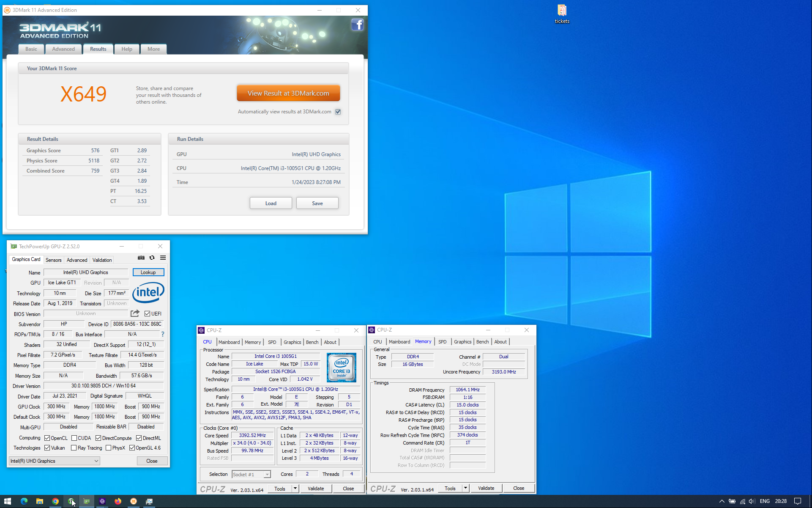Click the Bus Interface question mark help

162,334
